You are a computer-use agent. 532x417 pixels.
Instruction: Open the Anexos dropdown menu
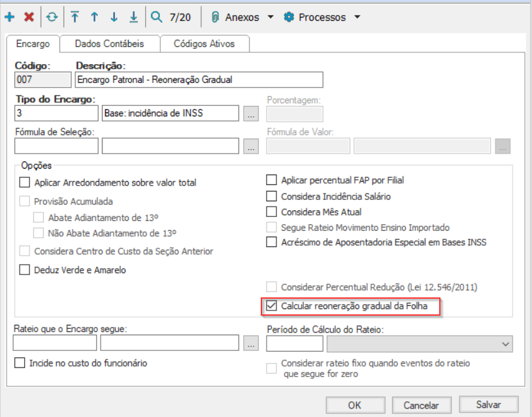click(x=242, y=17)
